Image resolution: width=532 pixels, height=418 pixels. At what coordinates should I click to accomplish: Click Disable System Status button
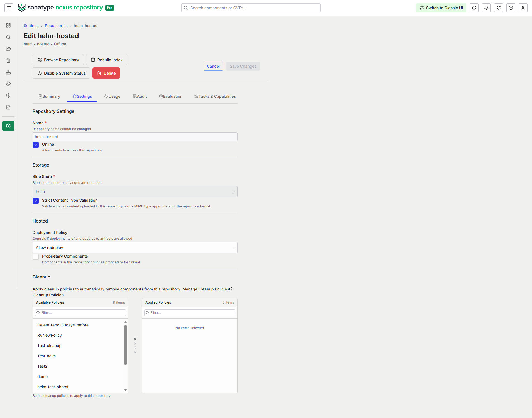click(x=61, y=73)
